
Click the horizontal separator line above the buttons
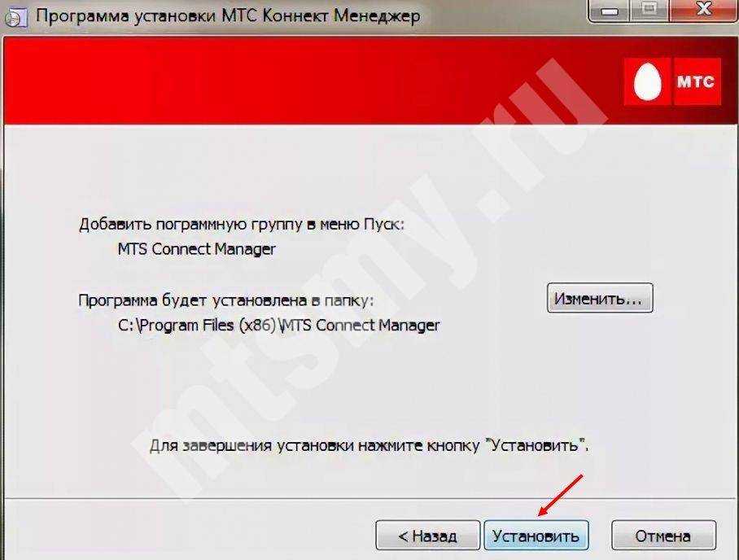pyautogui.click(x=369, y=497)
